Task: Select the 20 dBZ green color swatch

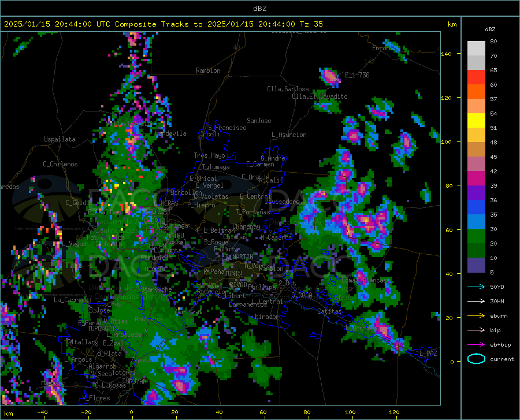Action: (476, 251)
